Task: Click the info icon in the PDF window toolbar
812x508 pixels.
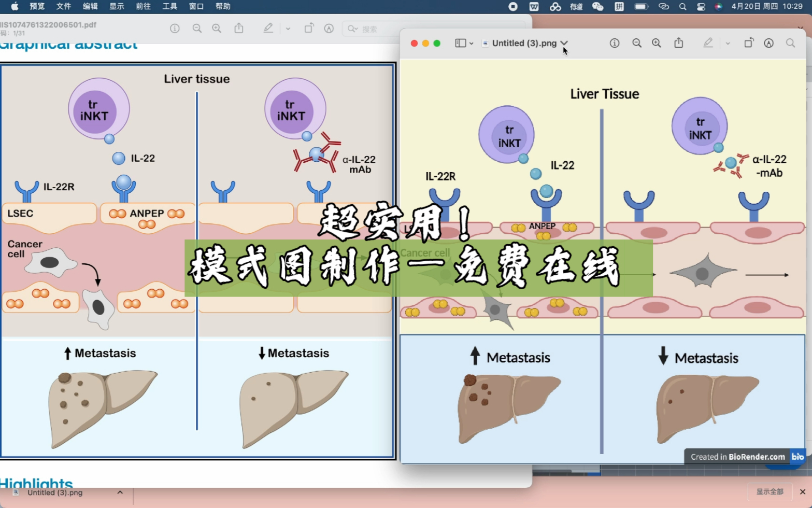Action: [175, 29]
